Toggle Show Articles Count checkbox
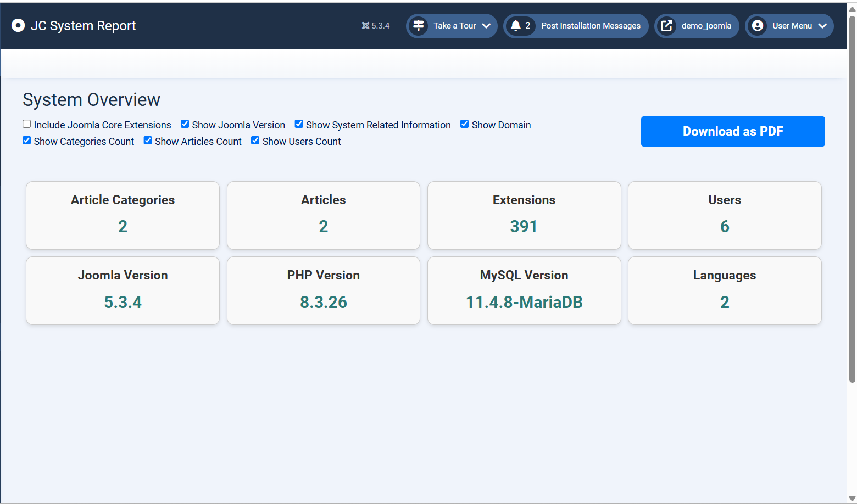Viewport: 857px width, 504px height. (x=148, y=141)
